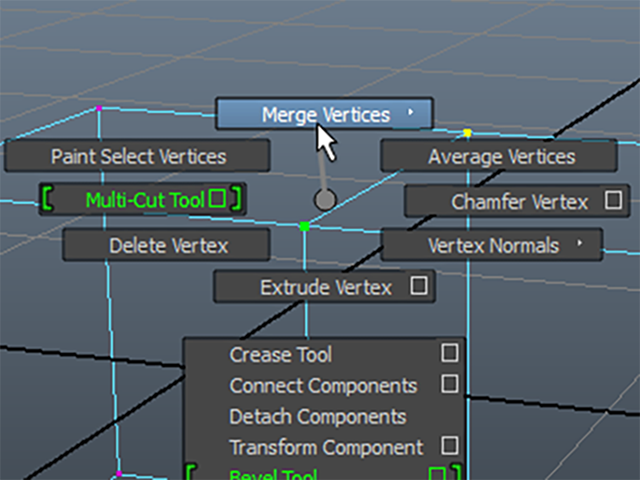Open Chamfer Vertex option box
640x480 pixels.
[613, 200]
